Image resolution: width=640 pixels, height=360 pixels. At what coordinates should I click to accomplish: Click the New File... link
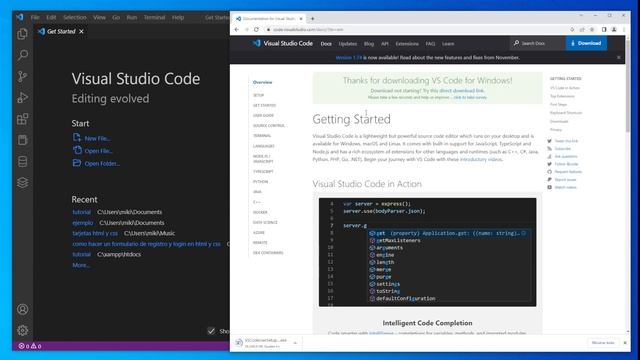98,138
